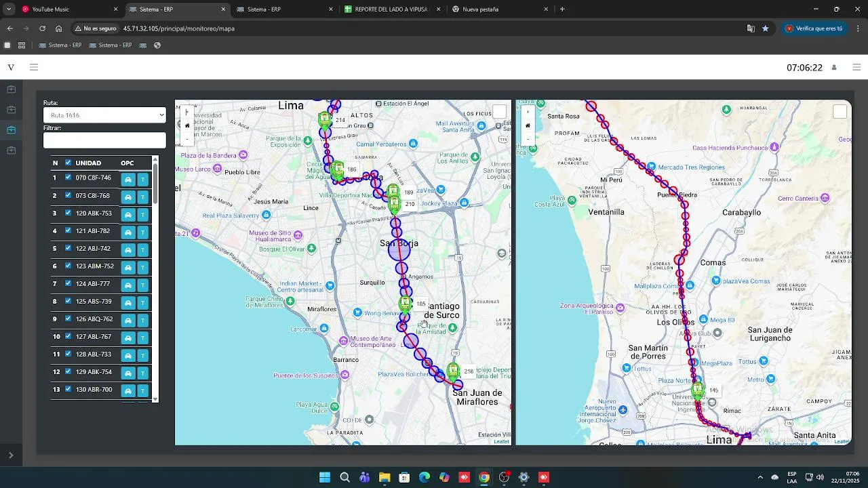This screenshot has height=488, width=868.
Task: Open the Chrome tab search dropdown arrow
Action: pyautogui.click(x=9, y=9)
